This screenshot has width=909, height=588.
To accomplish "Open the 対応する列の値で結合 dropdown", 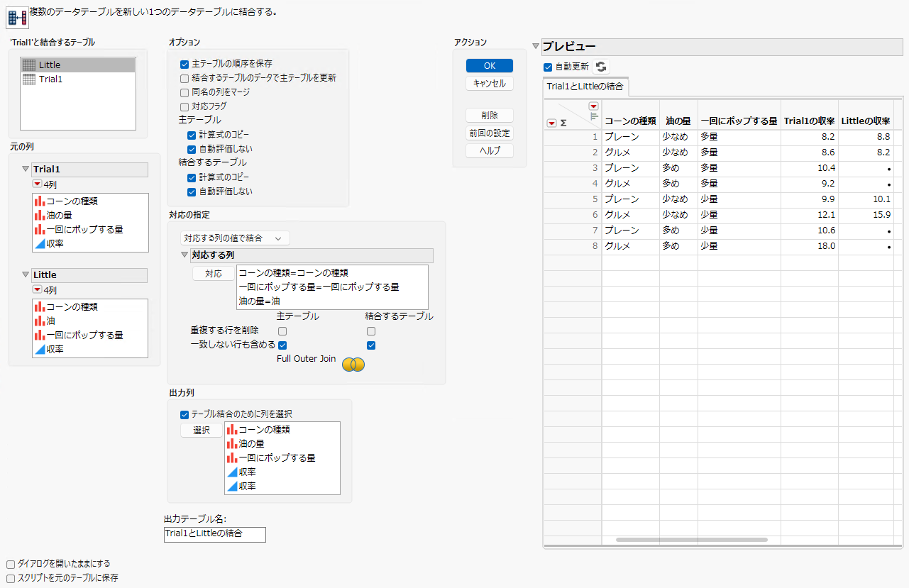I will click(x=235, y=238).
